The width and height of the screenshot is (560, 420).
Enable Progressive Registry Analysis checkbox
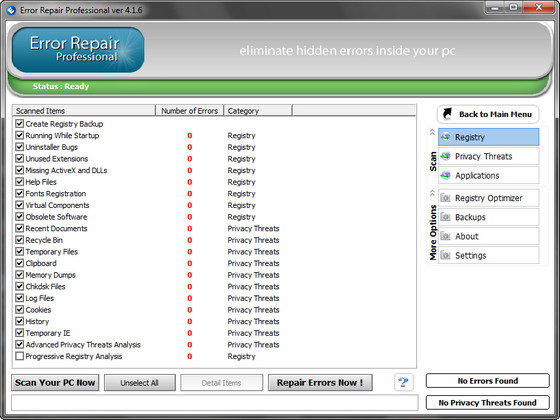(x=20, y=356)
